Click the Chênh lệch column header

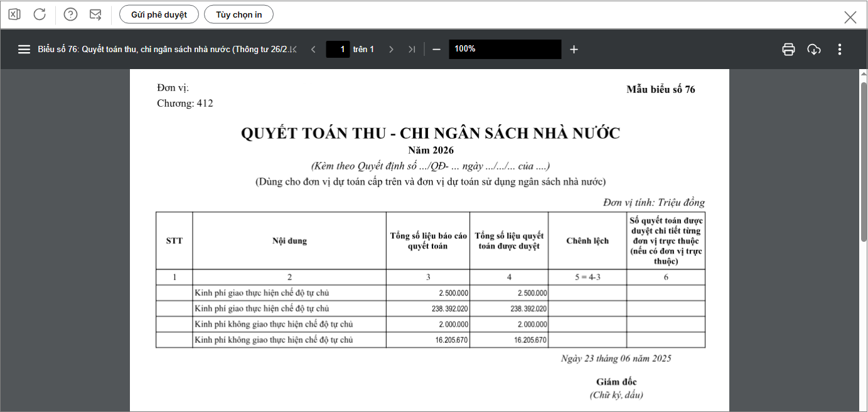[x=587, y=241]
